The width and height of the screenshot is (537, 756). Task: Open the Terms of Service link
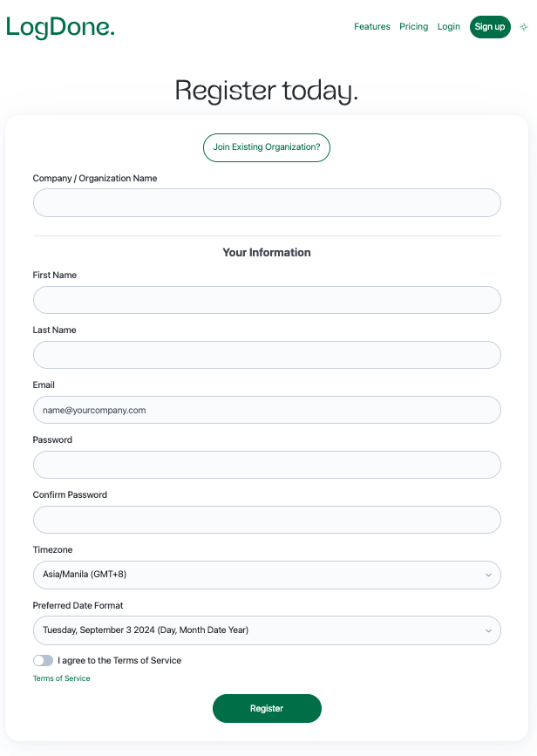(61, 678)
